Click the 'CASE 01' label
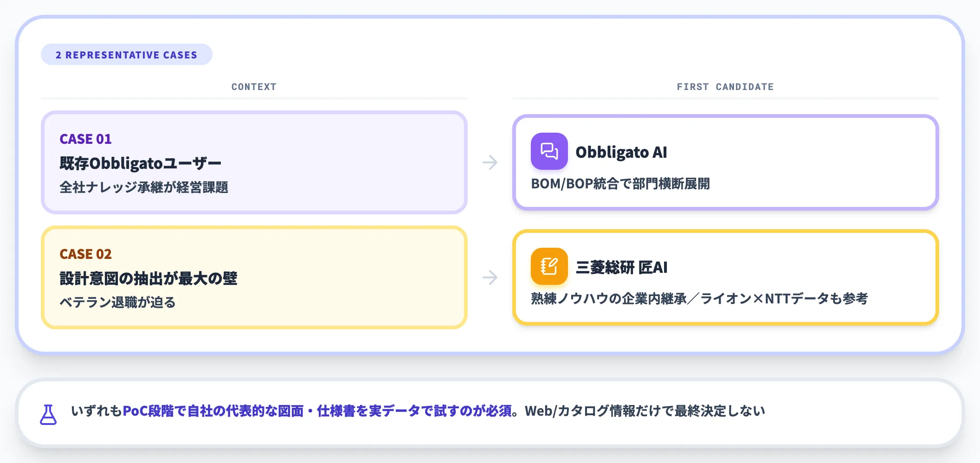This screenshot has height=463, width=980. tap(86, 139)
